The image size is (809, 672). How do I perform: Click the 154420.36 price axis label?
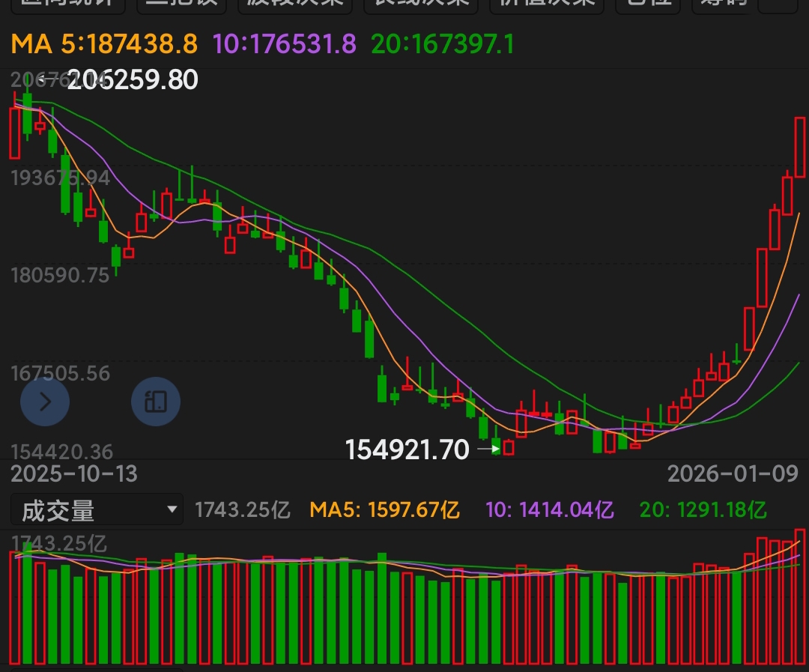click(62, 452)
